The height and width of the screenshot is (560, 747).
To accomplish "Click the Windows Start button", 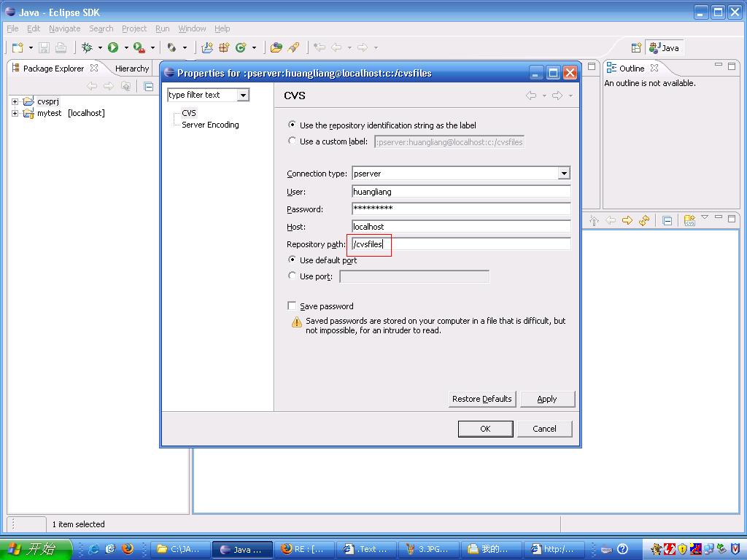I will pyautogui.click(x=36, y=549).
